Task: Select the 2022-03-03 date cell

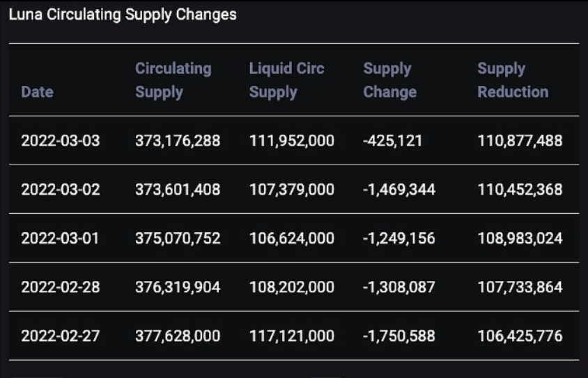Action: pyautogui.click(x=61, y=141)
